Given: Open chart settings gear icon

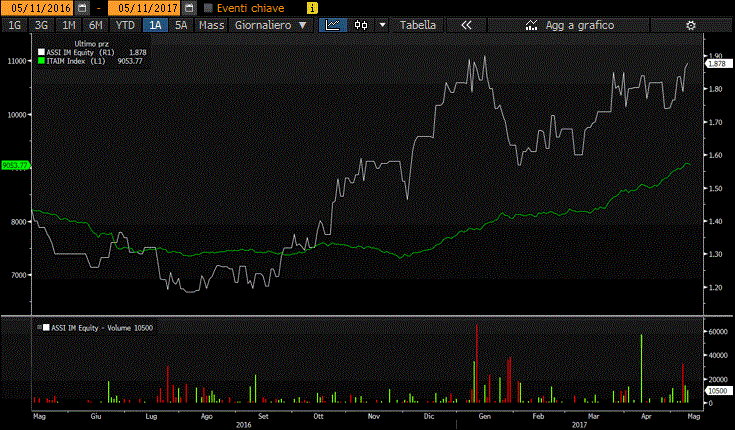Looking at the screenshot, I should point(690,24).
